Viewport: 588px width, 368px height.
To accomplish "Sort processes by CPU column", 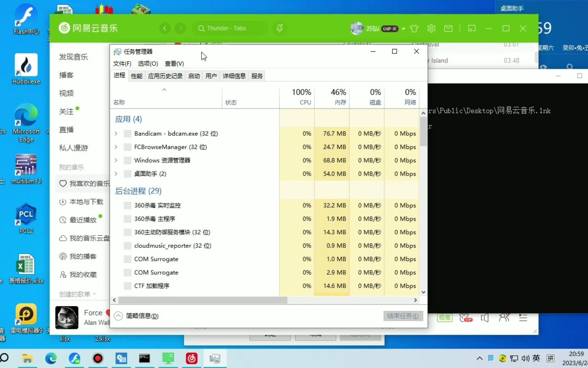I will [297, 97].
